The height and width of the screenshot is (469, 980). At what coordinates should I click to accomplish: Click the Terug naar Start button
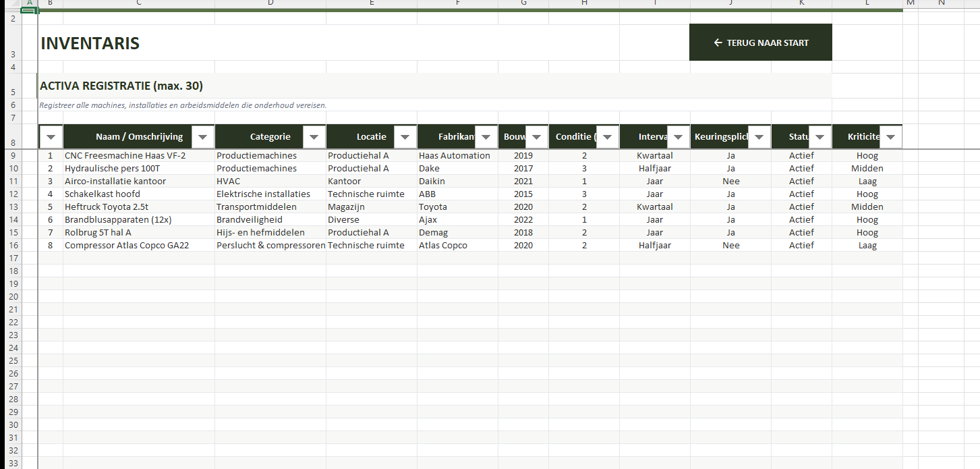(760, 43)
